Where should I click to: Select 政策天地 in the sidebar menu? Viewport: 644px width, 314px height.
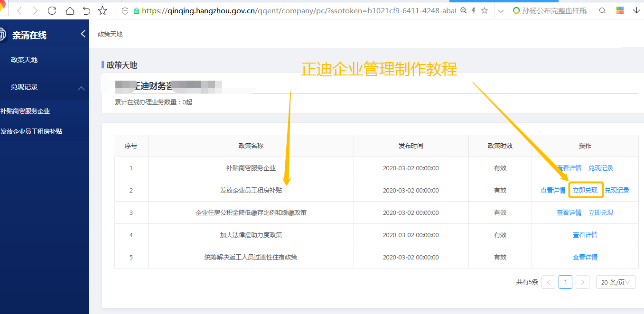click(x=24, y=60)
